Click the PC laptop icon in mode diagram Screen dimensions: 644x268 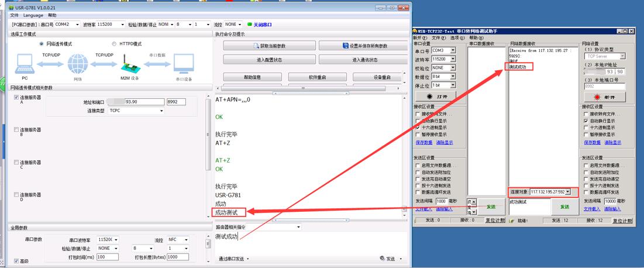[25, 64]
